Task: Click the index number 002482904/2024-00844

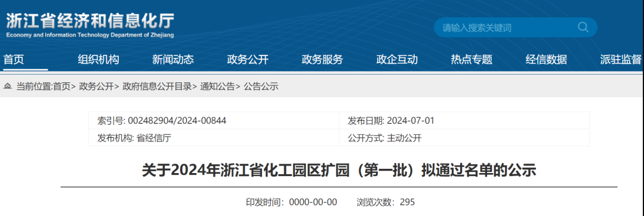Action: pyautogui.click(x=177, y=121)
